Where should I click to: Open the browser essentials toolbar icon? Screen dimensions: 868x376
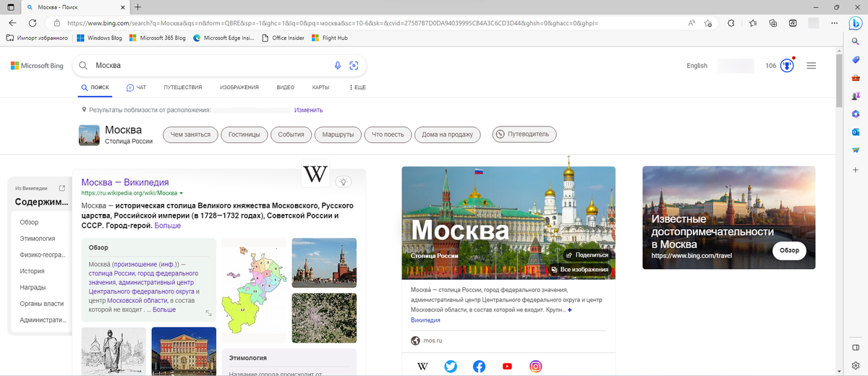coord(793,23)
